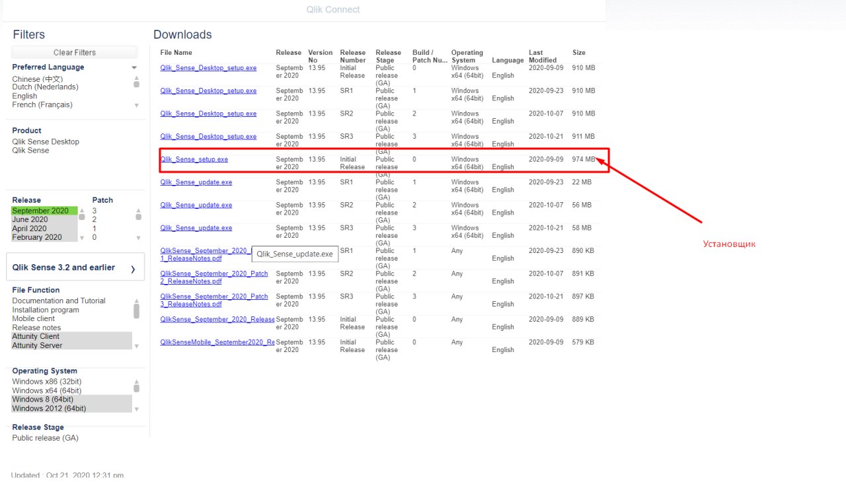The height and width of the screenshot is (504, 846).
Task: Sort by Size column header
Action: point(579,52)
